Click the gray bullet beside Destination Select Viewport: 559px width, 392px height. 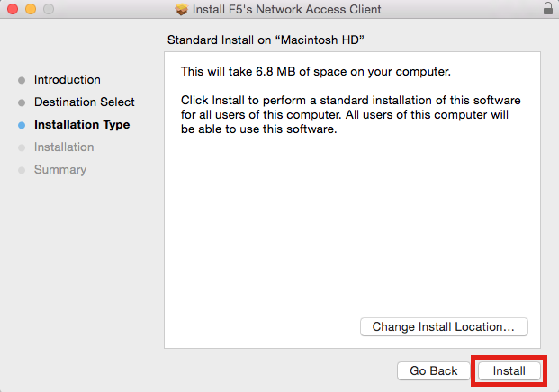click(x=22, y=102)
